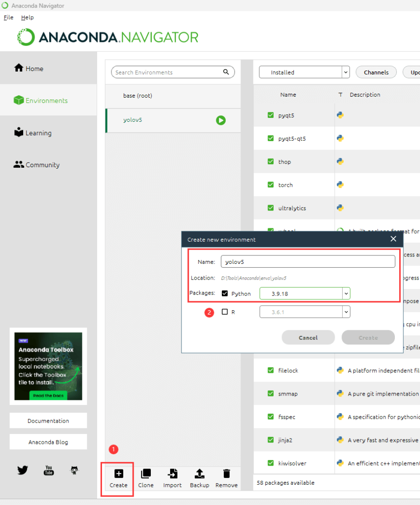420x505 pixels.
Task: Toggle the ultralytics package checkbox
Action: coord(271,208)
